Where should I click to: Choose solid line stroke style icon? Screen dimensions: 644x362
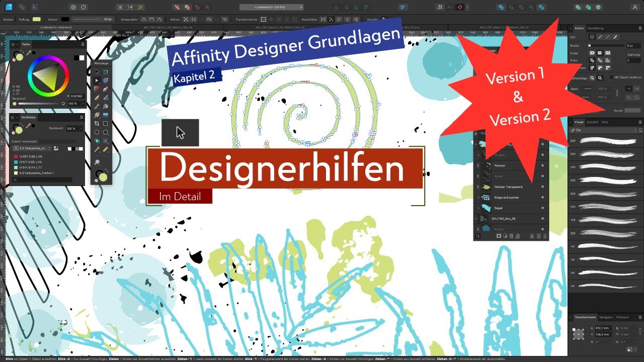tap(600, 37)
